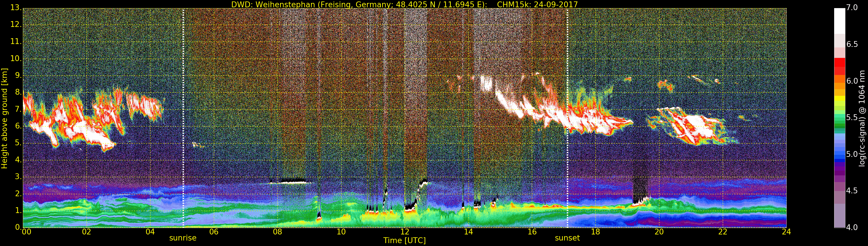Click height tick 8 on y-axis
The height and width of the screenshot is (246, 868).
coord(18,92)
